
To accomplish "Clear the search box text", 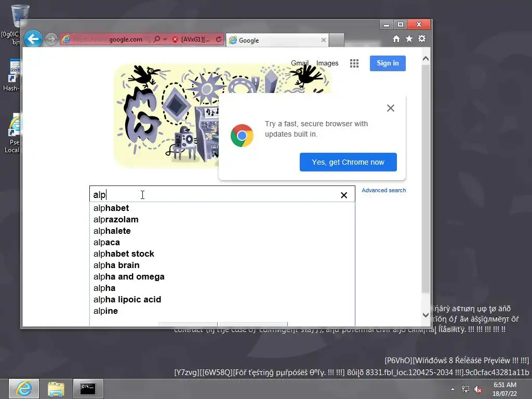I will [x=344, y=195].
